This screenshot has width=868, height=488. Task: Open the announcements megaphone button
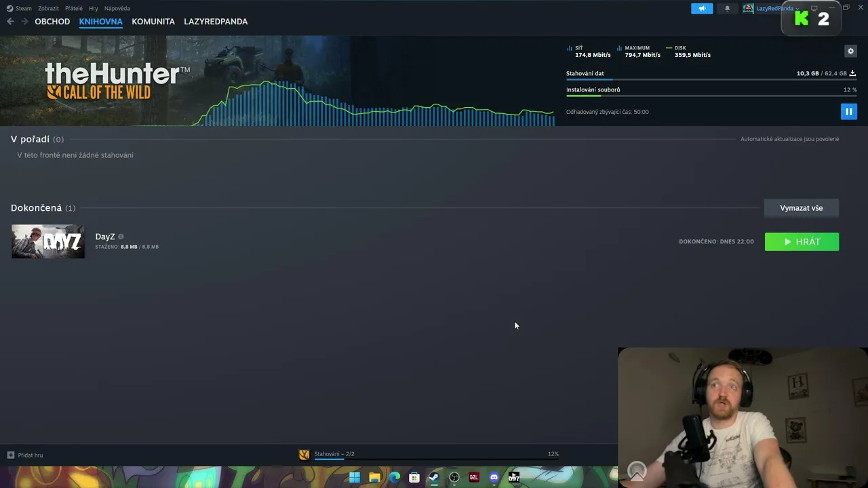click(702, 8)
